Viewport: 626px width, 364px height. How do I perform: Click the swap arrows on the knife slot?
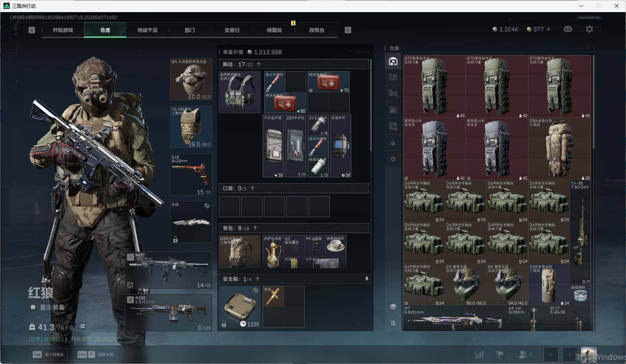[207, 206]
